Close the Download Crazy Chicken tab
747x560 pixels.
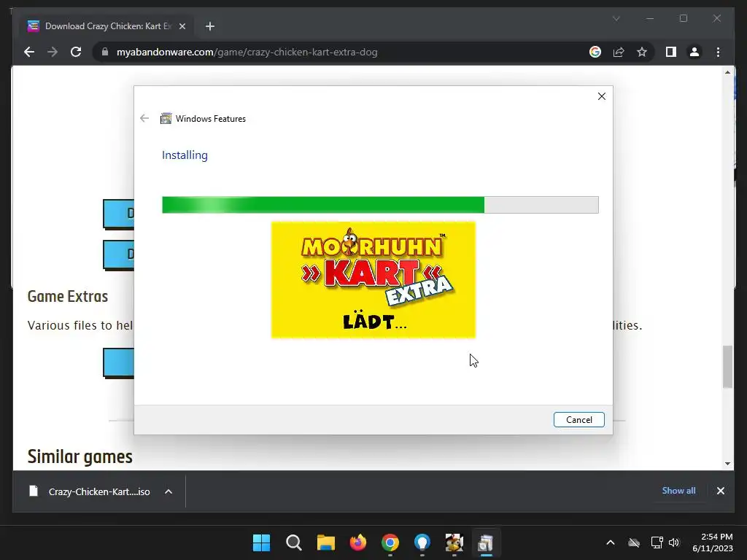[x=182, y=26]
